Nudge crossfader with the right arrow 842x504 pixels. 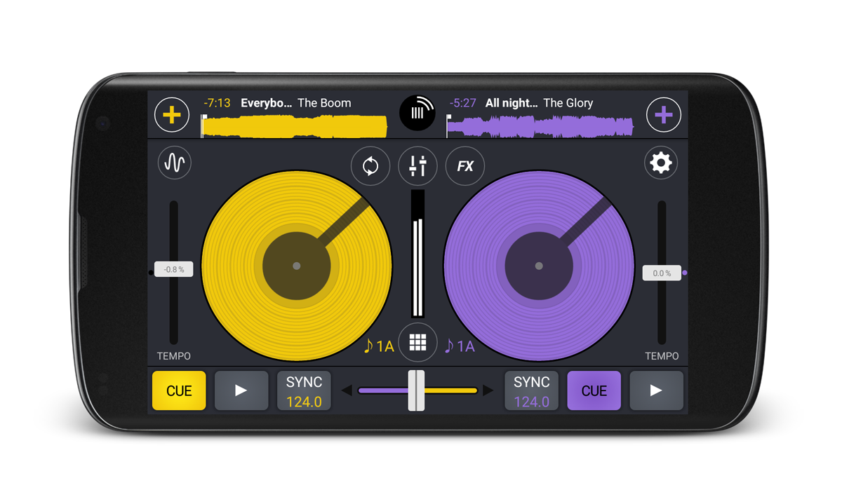pyautogui.click(x=488, y=390)
